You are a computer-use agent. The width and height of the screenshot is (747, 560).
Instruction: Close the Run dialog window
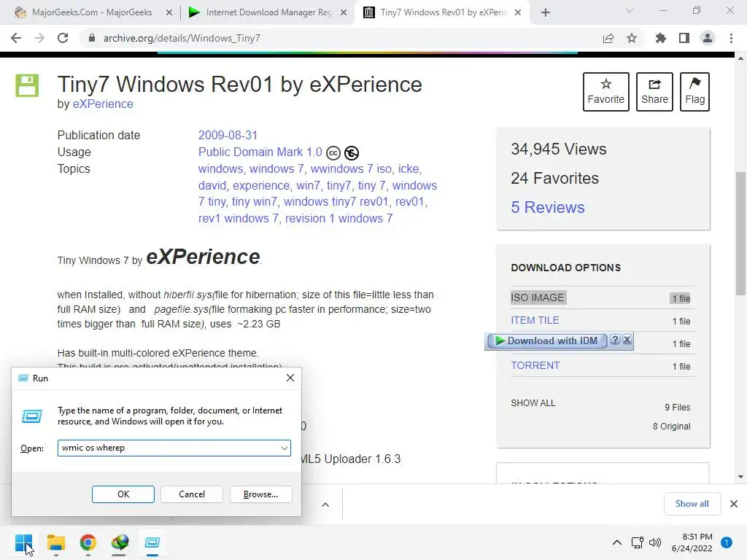pos(290,378)
